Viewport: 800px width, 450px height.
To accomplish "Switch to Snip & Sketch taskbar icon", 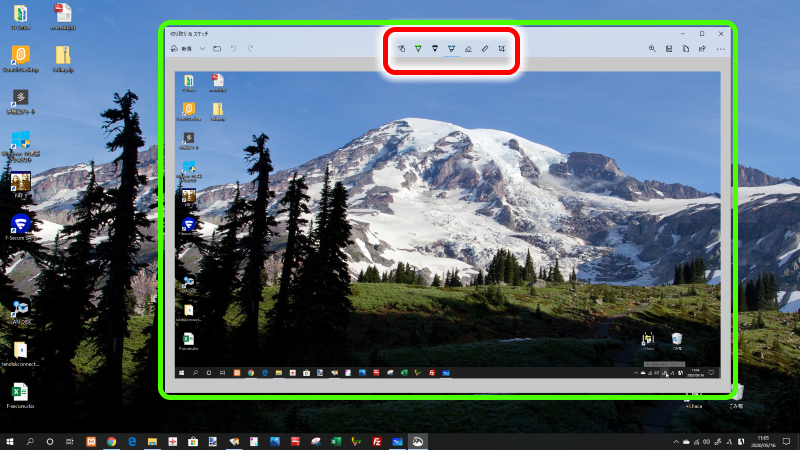I will point(418,441).
